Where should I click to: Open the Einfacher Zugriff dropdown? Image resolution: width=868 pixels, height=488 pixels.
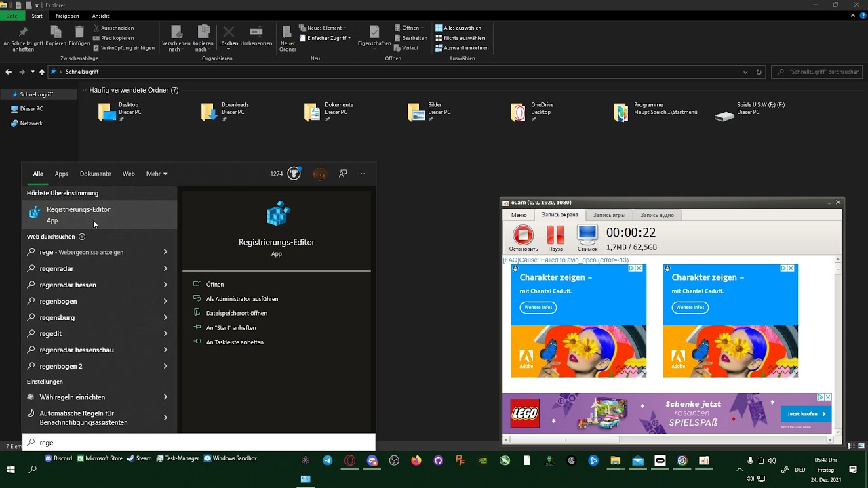325,38
